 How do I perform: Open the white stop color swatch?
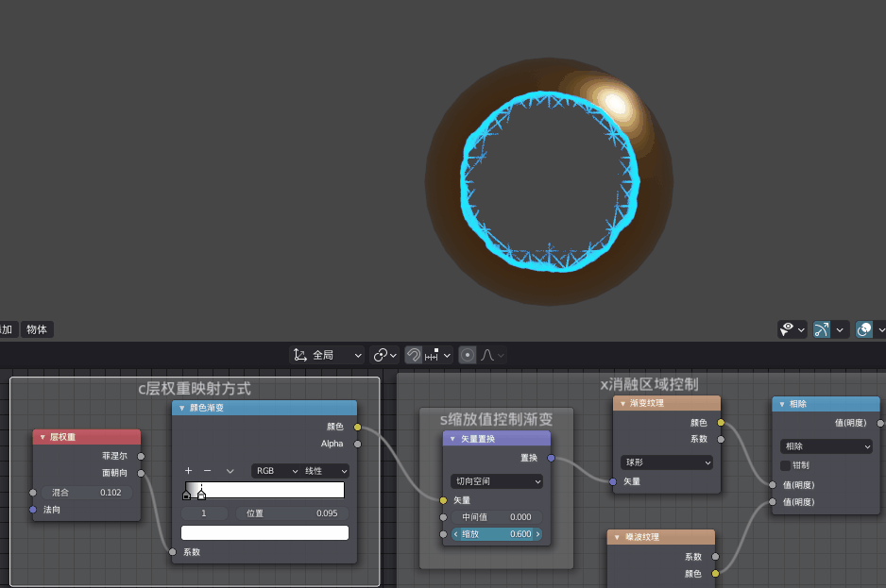point(265,532)
